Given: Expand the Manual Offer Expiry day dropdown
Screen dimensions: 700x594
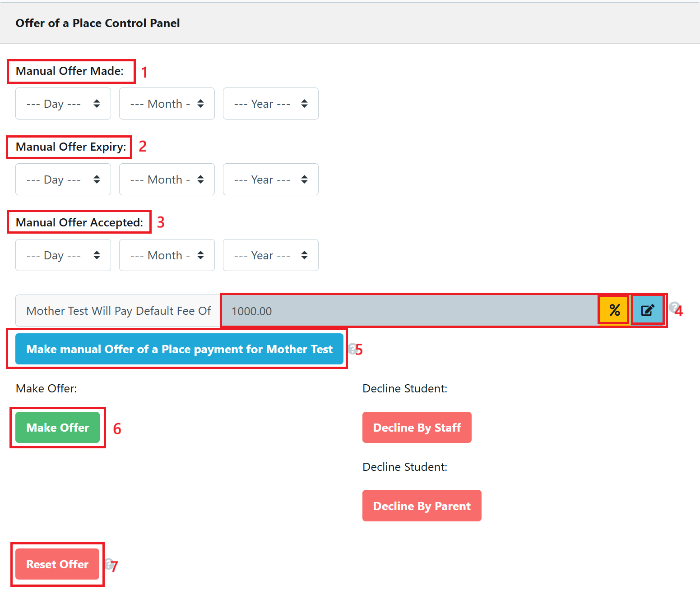Looking at the screenshot, I should click(63, 180).
